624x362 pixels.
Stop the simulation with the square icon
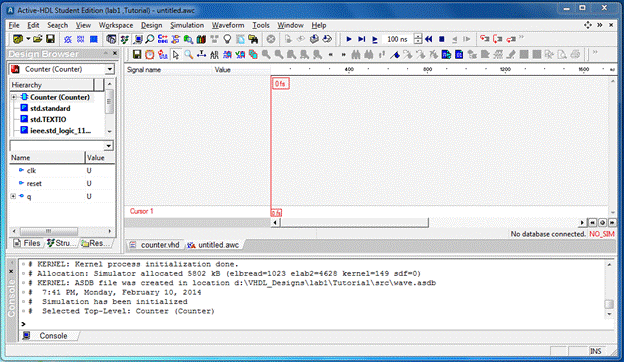[441, 39]
